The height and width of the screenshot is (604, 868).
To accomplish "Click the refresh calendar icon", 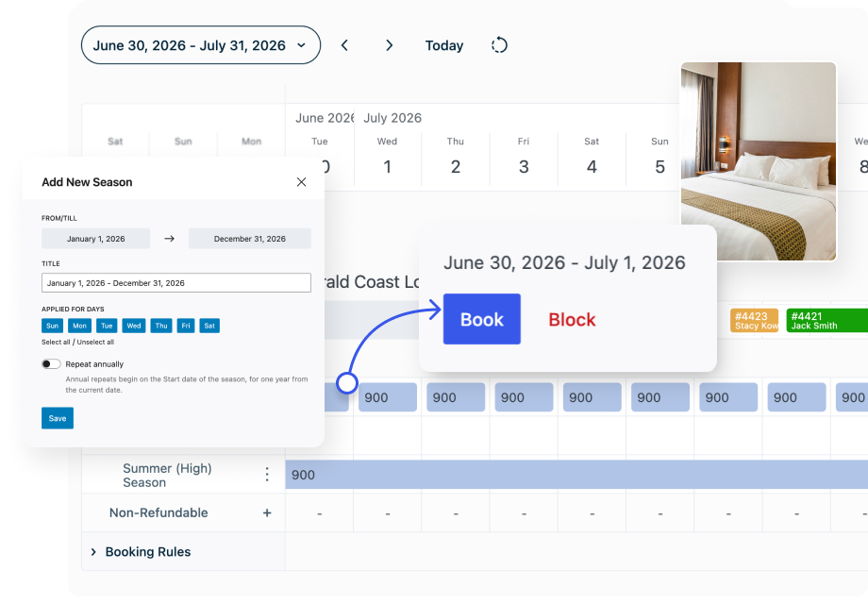I will click(499, 45).
